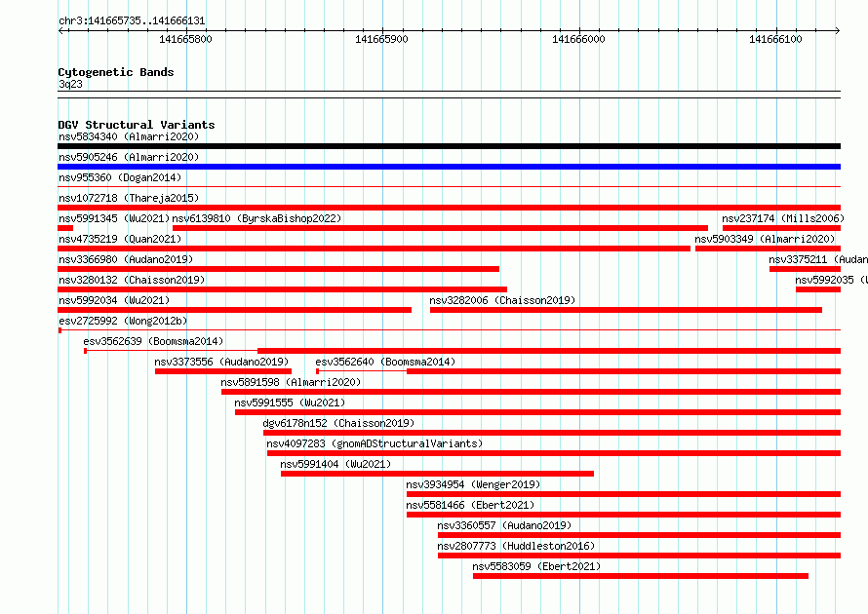Open nsv5891598 (Almarri2020) variant label
868x614 pixels.
click(x=291, y=382)
